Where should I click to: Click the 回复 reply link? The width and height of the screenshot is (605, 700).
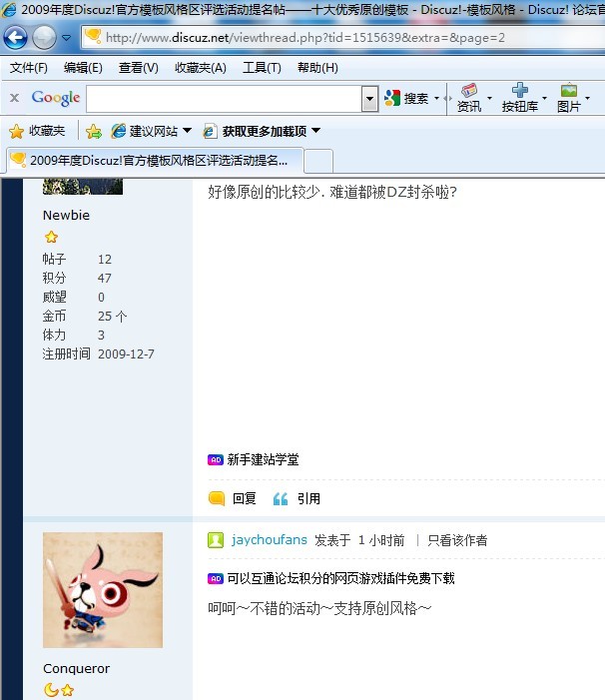(244, 498)
